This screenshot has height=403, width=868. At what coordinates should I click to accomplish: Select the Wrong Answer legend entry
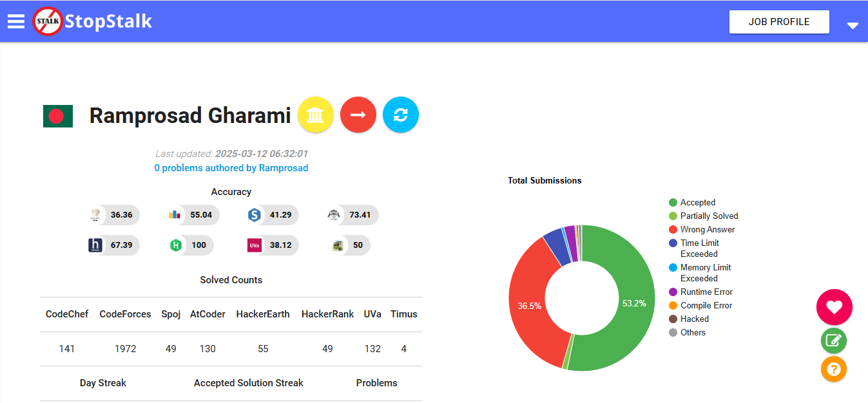[x=707, y=229]
